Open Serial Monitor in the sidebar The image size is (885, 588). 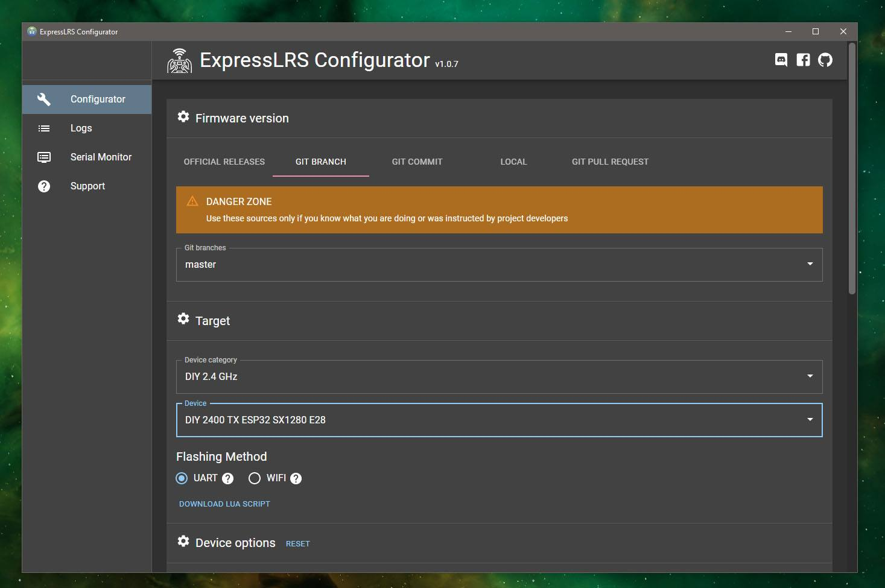coord(87,157)
